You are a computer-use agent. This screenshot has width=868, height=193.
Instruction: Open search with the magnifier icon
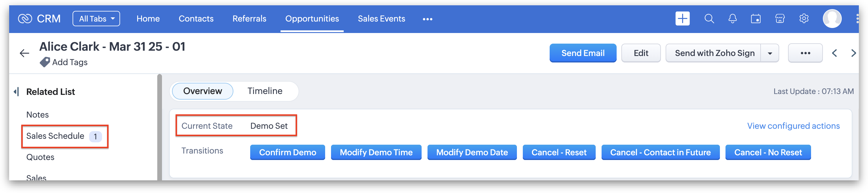709,19
